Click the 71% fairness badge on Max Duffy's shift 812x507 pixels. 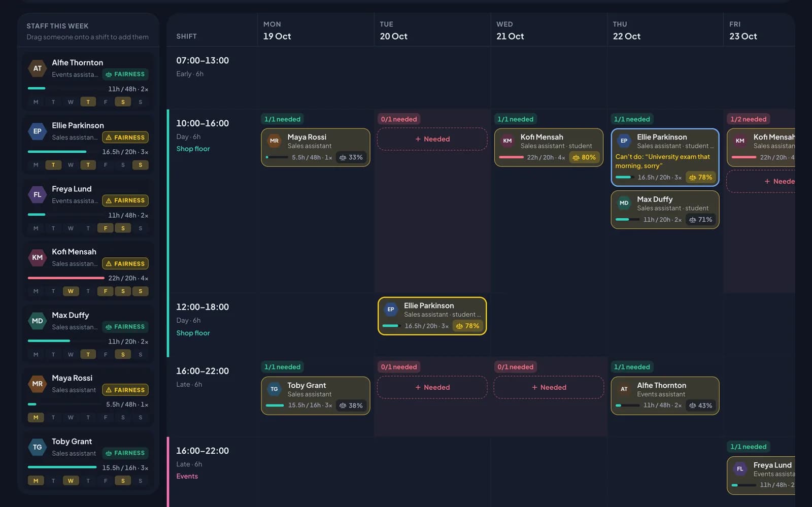tap(700, 220)
